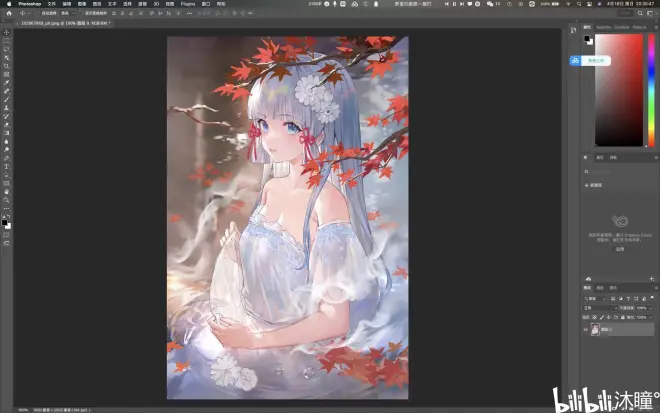
Task: Open the 滤镜 menu
Action: point(142,4)
